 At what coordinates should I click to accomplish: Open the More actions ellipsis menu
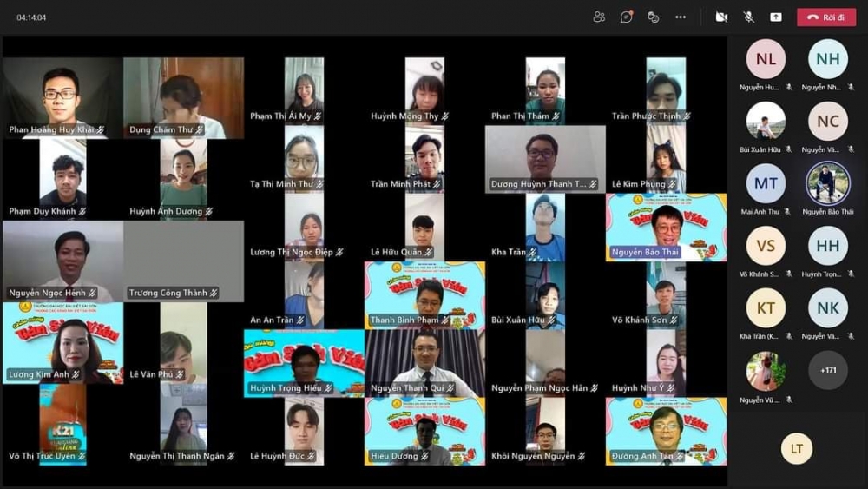click(x=681, y=17)
